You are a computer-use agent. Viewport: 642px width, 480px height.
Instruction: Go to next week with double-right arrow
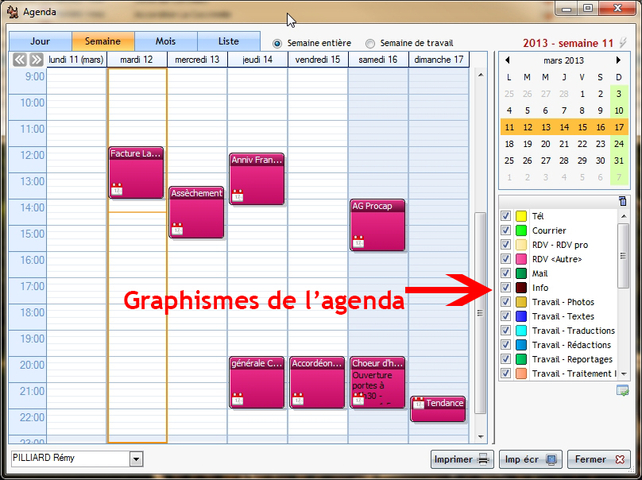tap(36, 60)
